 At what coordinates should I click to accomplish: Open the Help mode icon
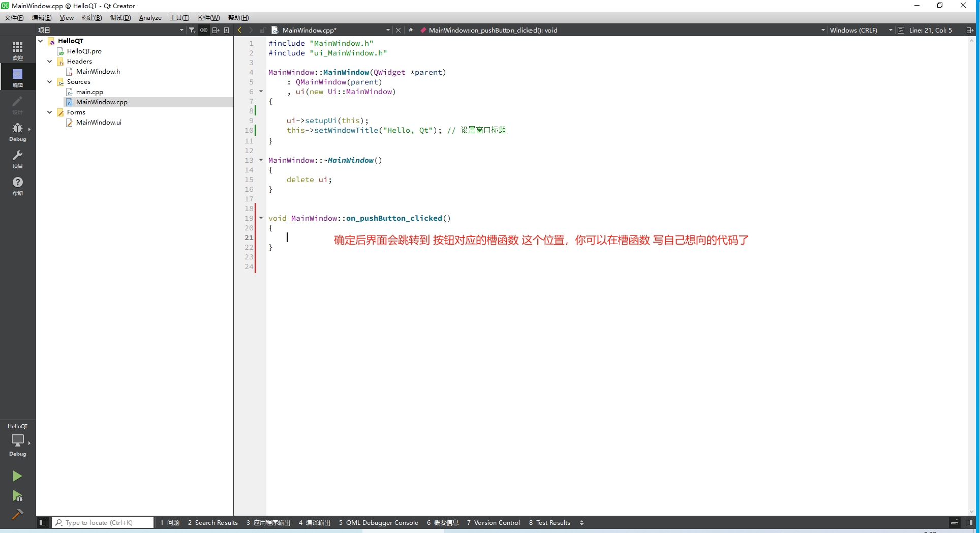(x=17, y=185)
